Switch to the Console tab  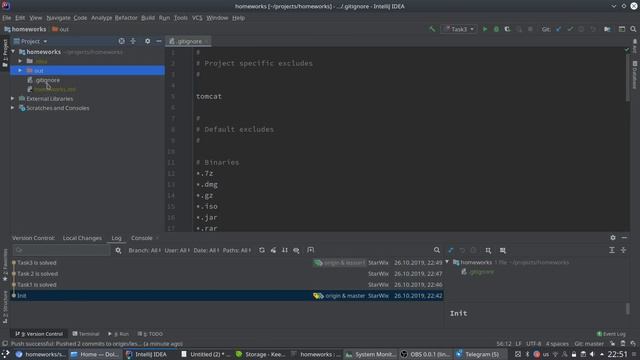click(142, 238)
